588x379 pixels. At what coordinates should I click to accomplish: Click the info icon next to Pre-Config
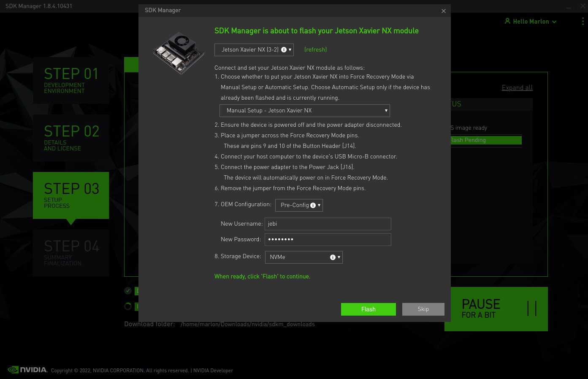(x=312, y=205)
